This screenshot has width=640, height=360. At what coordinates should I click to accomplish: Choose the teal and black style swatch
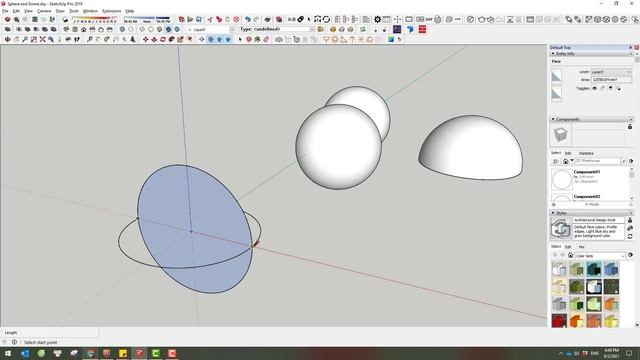click(594, 269)
